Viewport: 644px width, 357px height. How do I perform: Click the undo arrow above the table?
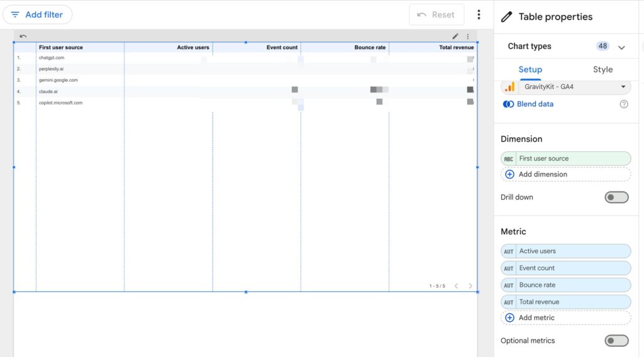click(x=23, y=37)
